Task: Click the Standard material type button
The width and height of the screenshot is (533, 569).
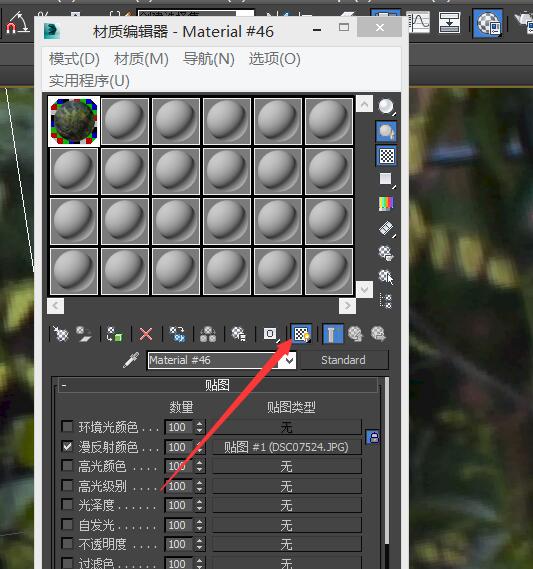Action: [x=343, y=360]
